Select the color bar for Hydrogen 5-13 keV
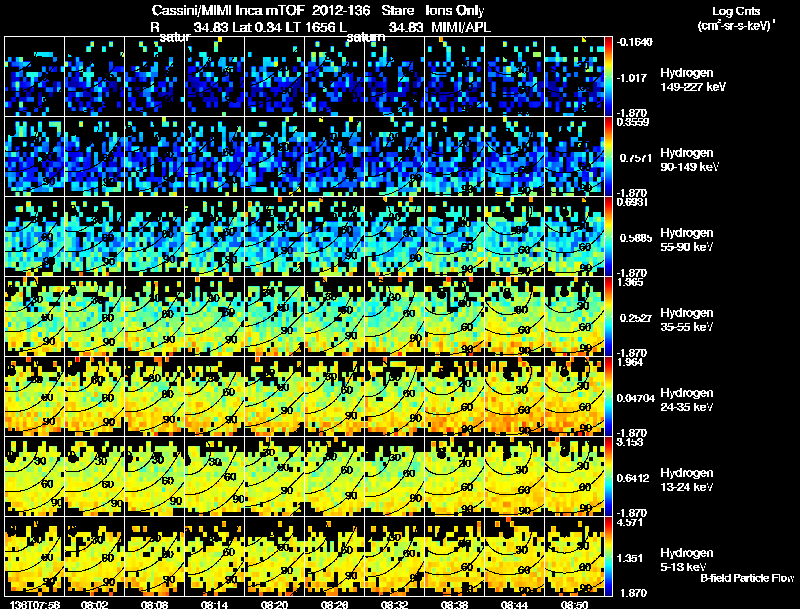This screenshot has width=800, height=609. (608, 556)
